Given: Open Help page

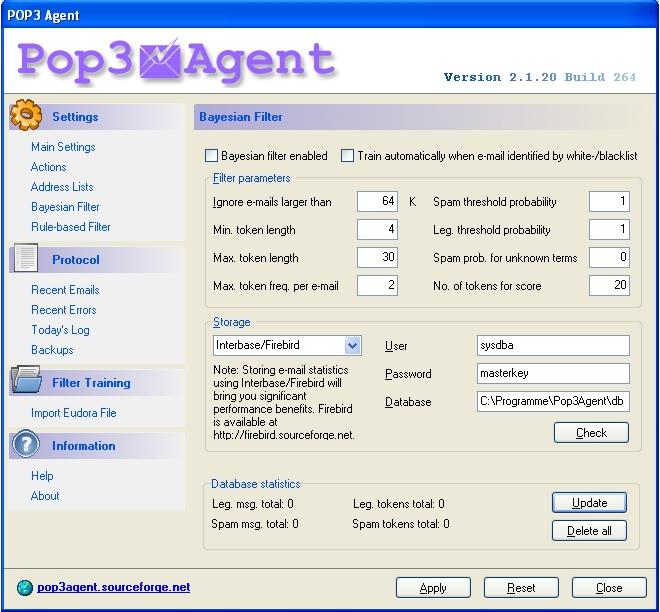Looking at the screenshot, I should [42, 476].
